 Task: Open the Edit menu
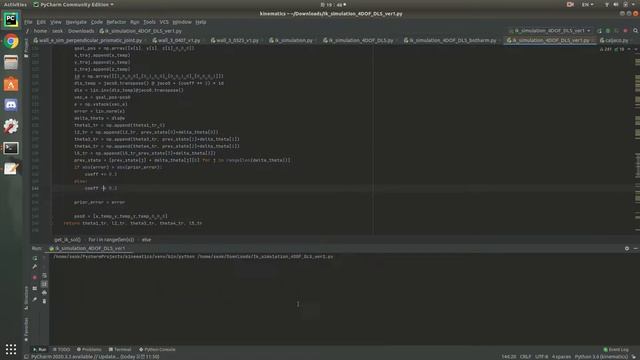click(x=41, y=22)
